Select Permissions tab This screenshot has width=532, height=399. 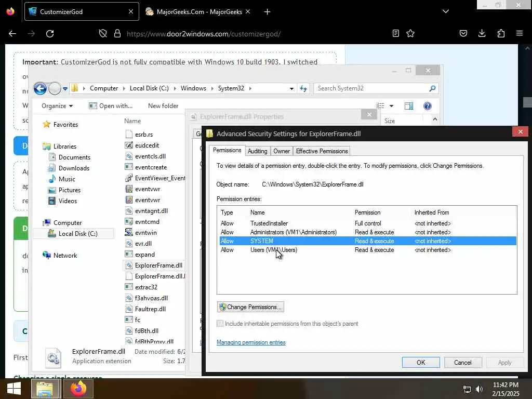tap(227, 150)
